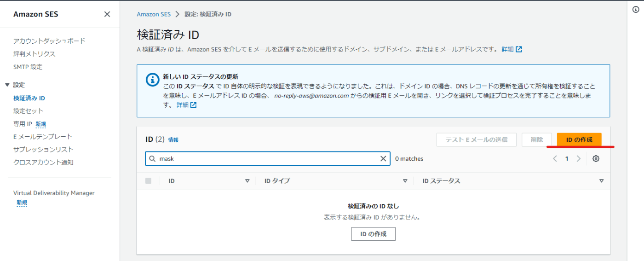Close the Amazon SES navigation panel

[107, 14]
